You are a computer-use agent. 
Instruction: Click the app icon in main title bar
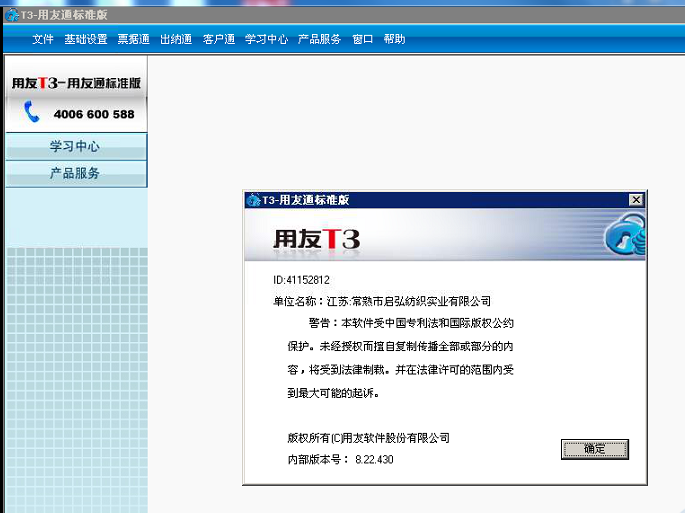12,15
